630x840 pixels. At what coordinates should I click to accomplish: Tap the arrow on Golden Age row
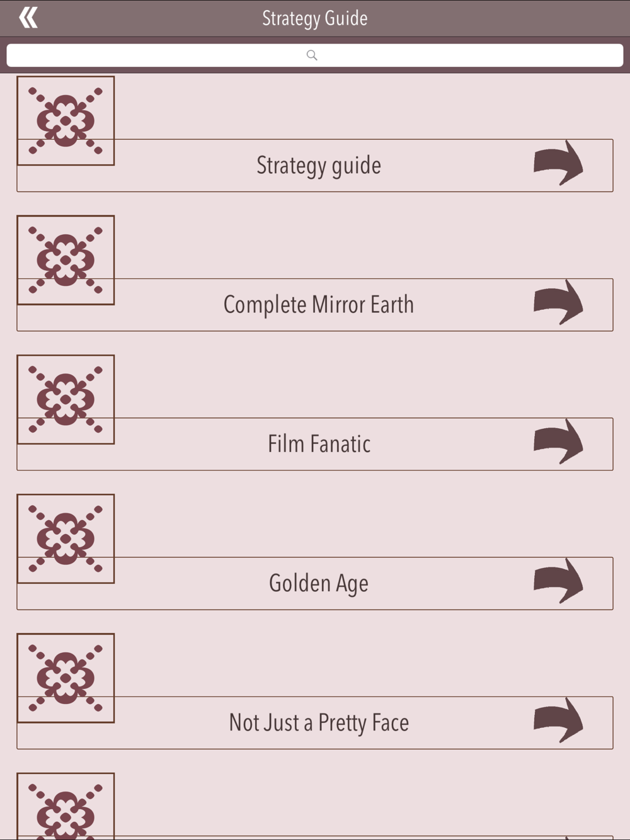click(x=558, y=581)
